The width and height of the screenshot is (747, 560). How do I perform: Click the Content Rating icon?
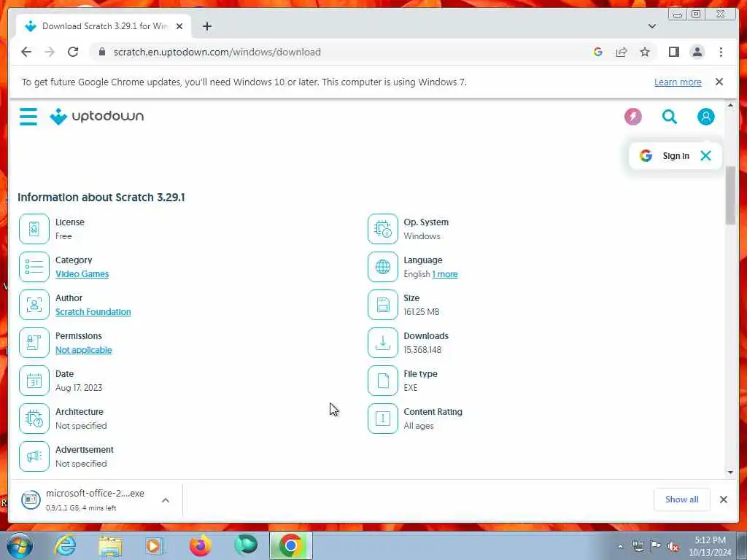click(x=382, y=419)
